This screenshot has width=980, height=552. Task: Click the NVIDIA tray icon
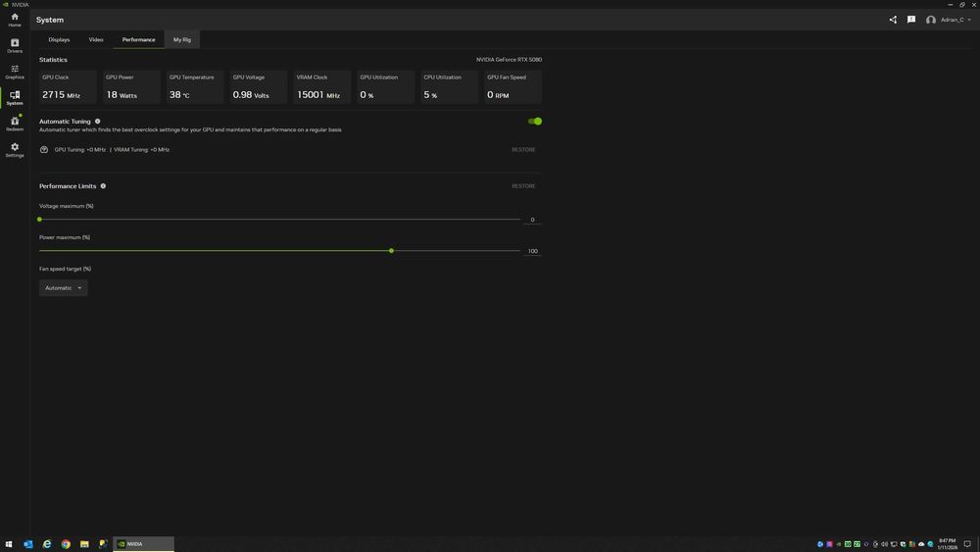pos(839,544)
